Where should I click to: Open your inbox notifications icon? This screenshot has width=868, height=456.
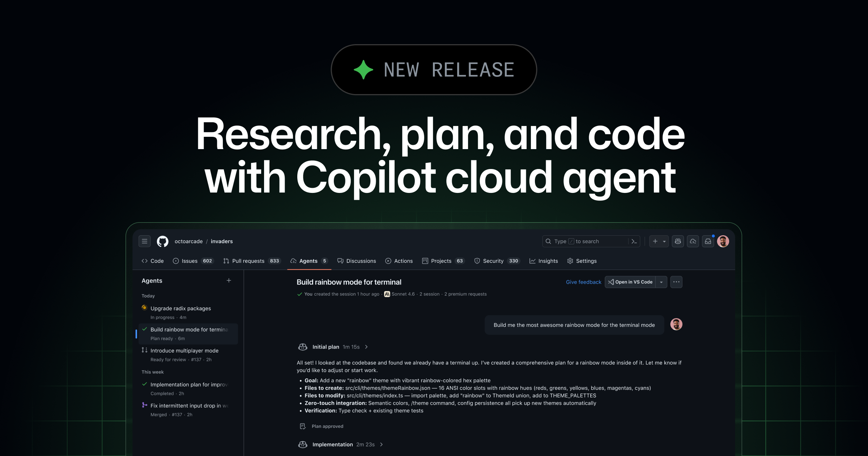[x=708, y=241]
